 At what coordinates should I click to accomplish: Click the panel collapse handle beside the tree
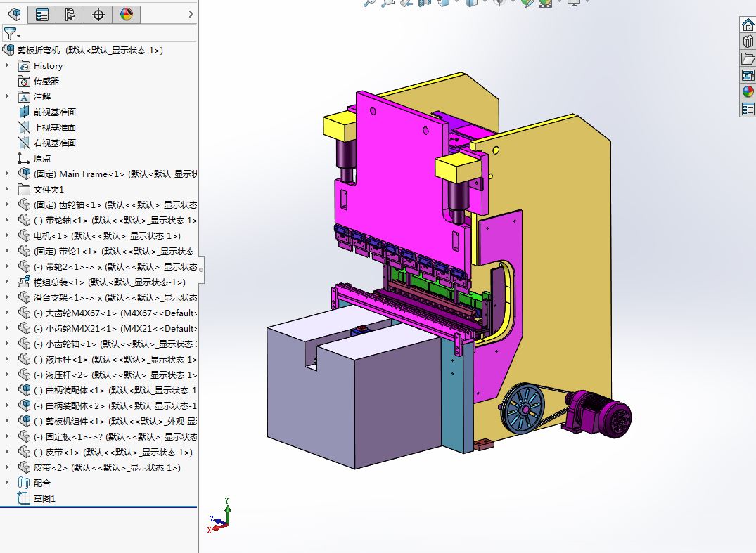click(x=201, y=270)
